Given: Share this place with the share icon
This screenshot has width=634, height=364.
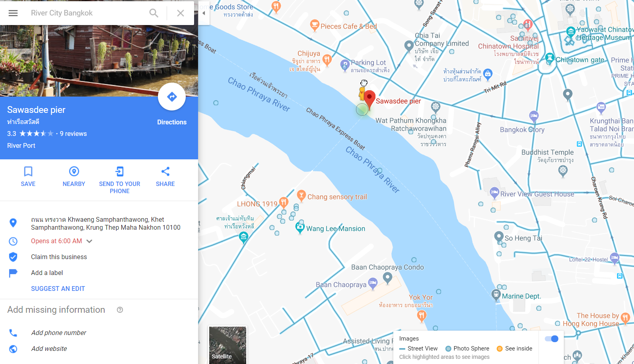Looking at the screenshot, I should click(165, 171).
